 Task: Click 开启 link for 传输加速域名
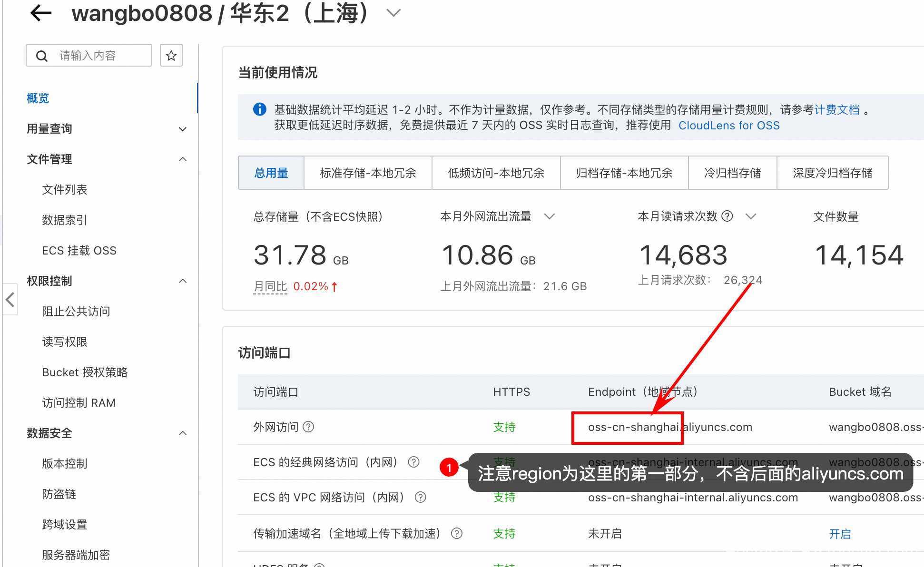(x=840, y=534)
